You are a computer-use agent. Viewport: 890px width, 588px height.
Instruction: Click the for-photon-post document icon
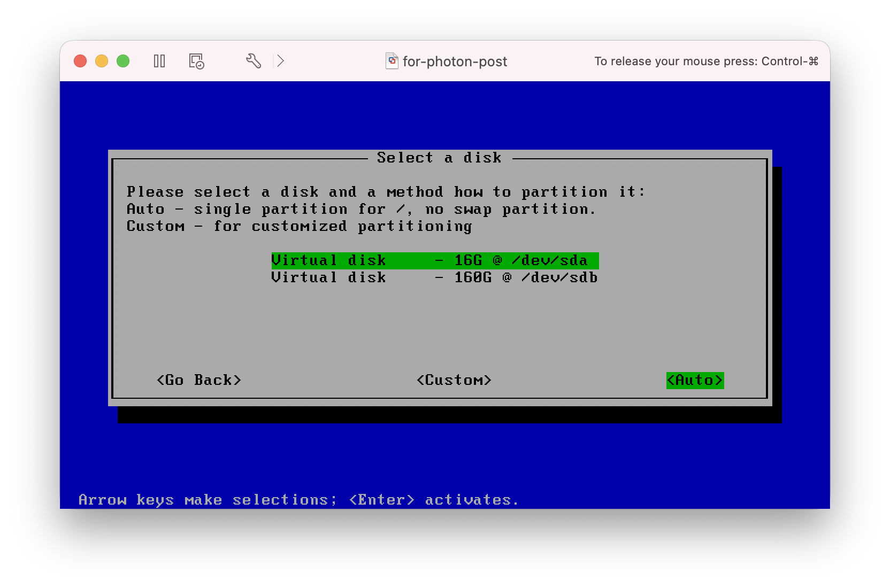pos(392,61)
